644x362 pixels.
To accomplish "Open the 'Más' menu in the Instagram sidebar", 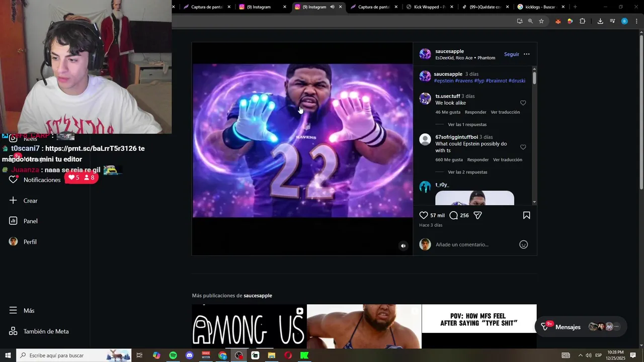I will point(22,311).
